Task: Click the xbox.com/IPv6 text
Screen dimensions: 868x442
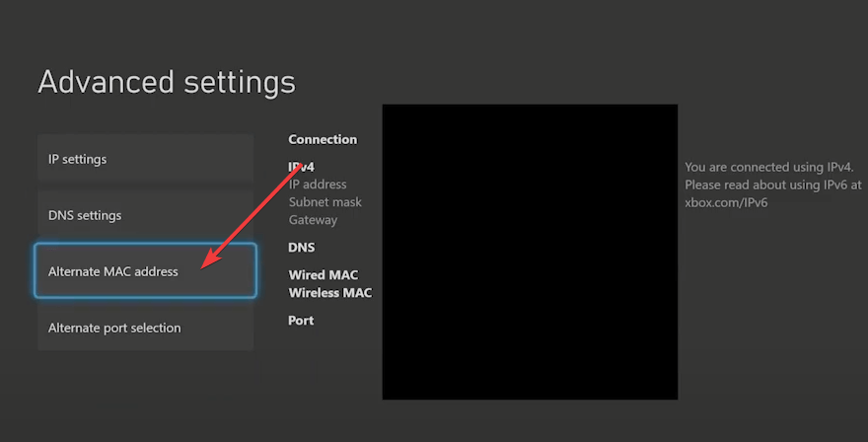Action: point(726,202)
